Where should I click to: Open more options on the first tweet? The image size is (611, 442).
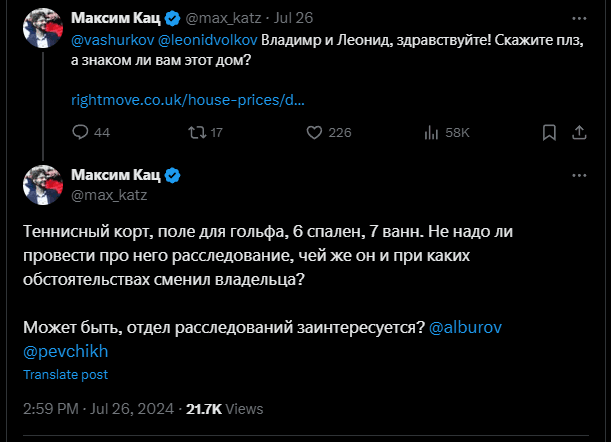[579, 18]
